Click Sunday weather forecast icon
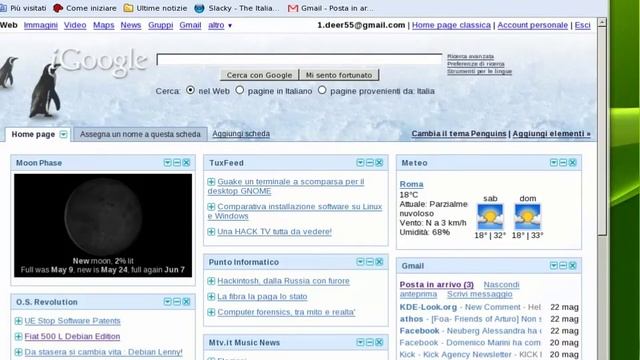 (x=527, y=216)
